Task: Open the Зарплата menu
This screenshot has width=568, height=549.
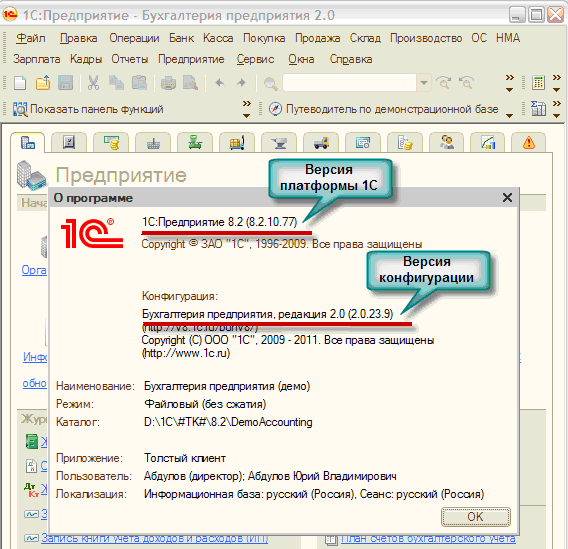Action: [x=37, y=59]
